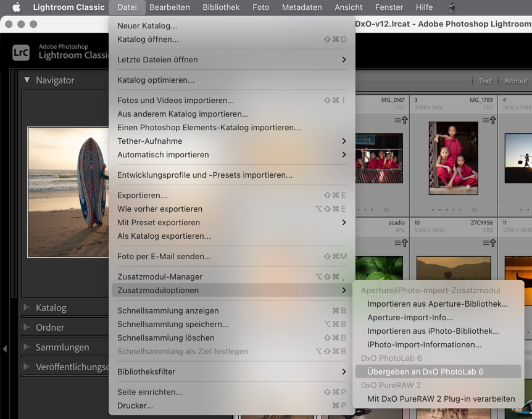Select Mit DxO PureRAW 2 Plug-in verarbeiten
This screenshot has height=419, width=532.
coord(438,399)
